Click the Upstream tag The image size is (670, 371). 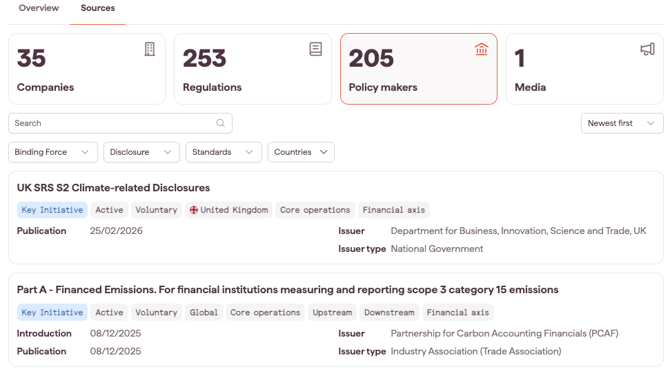(x=332, y=312)
